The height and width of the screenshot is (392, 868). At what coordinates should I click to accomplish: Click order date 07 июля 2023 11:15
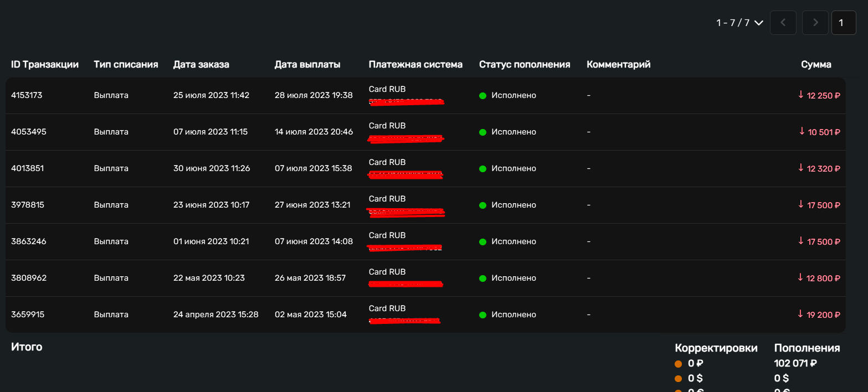(x=210, y=132)
